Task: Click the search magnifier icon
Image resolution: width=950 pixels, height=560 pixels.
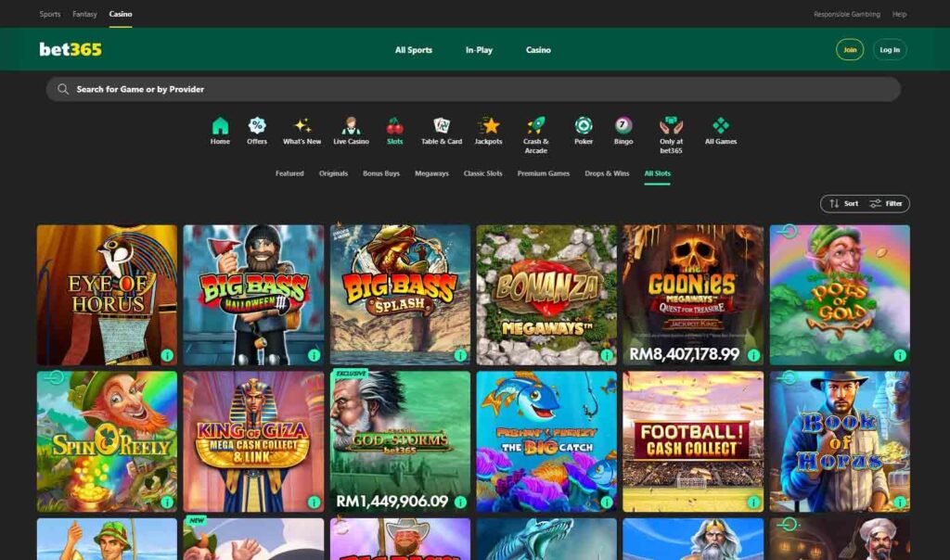Action: tap(63, 89)
